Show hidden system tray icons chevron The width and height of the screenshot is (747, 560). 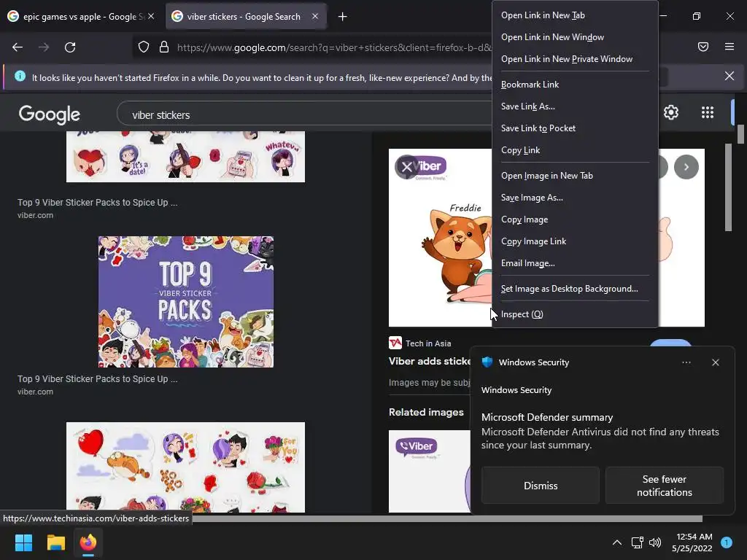pos(616,542)
